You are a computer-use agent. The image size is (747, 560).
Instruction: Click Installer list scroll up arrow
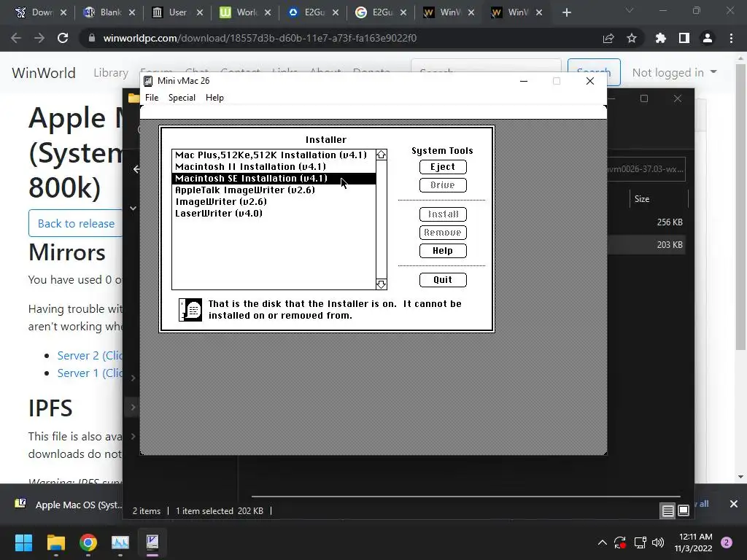pos(381,155)
